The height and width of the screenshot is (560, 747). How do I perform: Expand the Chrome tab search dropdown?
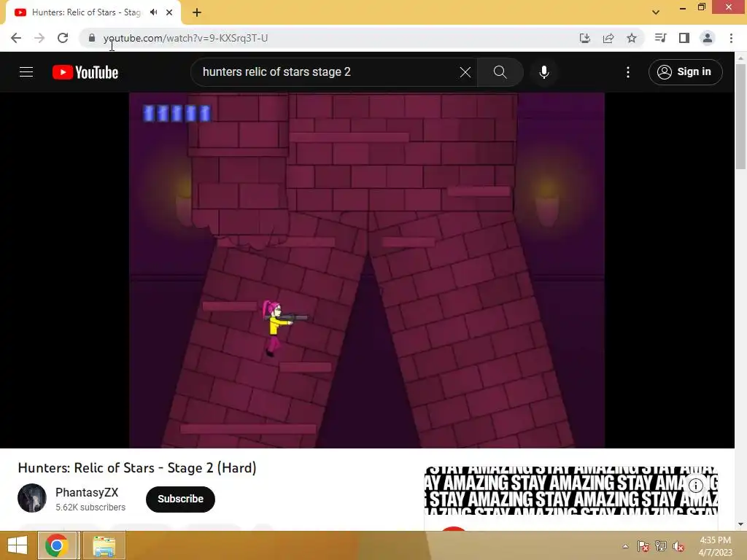pyautogui.click(x=656, y=12)
